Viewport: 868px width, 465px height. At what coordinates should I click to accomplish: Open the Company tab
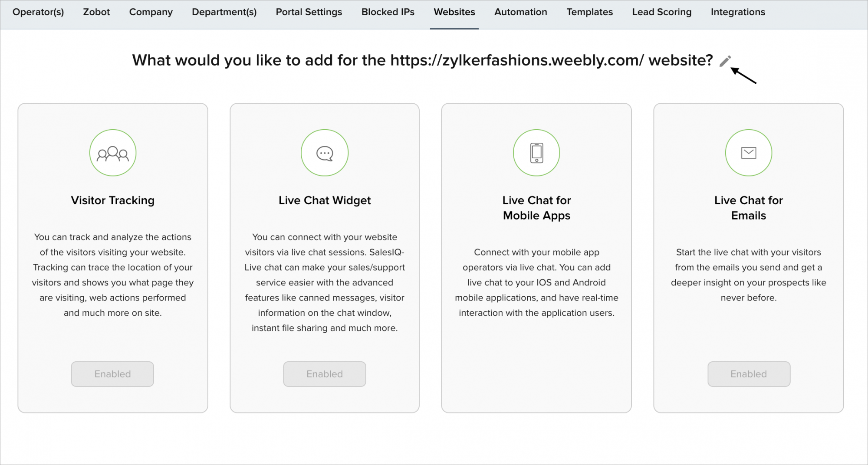[151, 12]
